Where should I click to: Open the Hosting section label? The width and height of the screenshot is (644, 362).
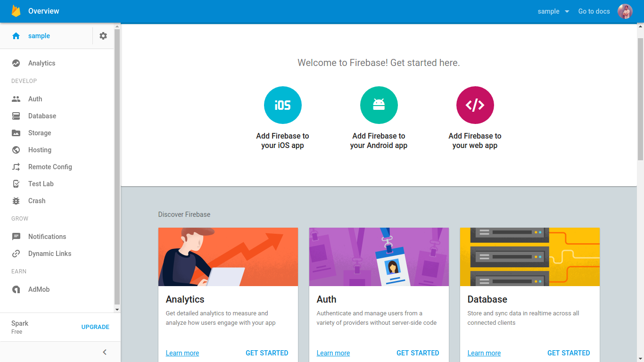[x=40, y=150]
